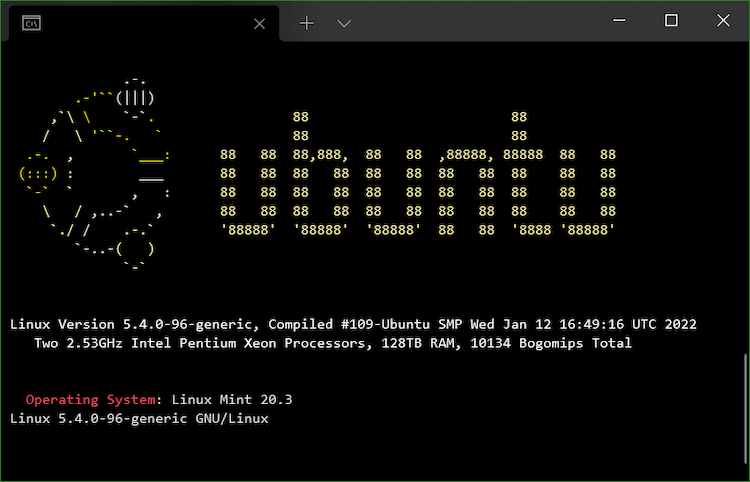This screenshot has height=482, width=750.
Task: Click "Two 2.53GHz Intel Pentium Xeon Processors" text
Action: coord(201,343)
